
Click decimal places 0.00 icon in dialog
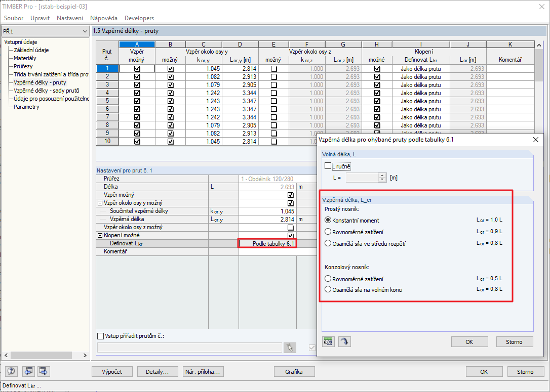point(328,341)
